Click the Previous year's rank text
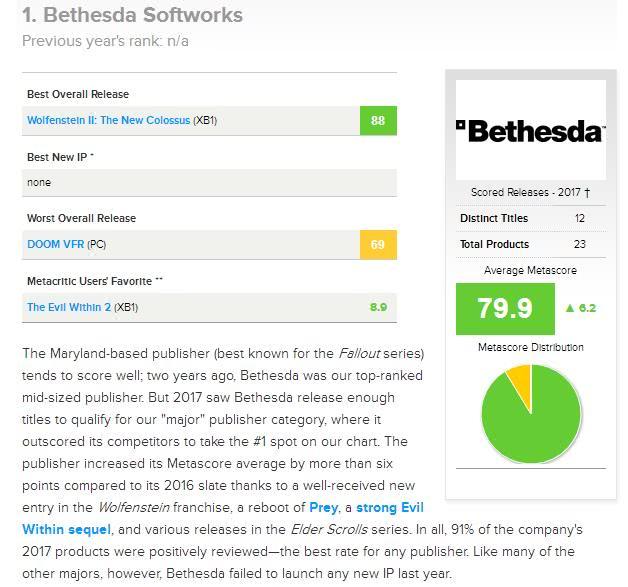 coord(105,41)
